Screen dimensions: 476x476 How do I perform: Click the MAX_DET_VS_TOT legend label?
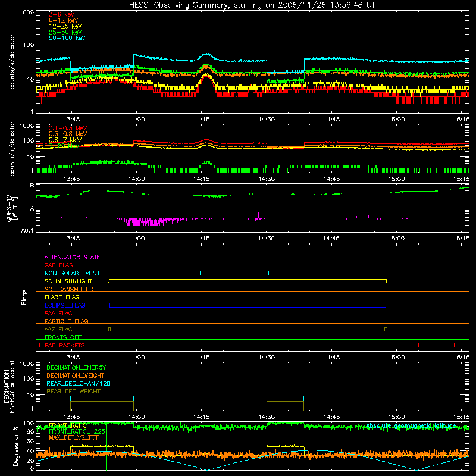point(73,437)
